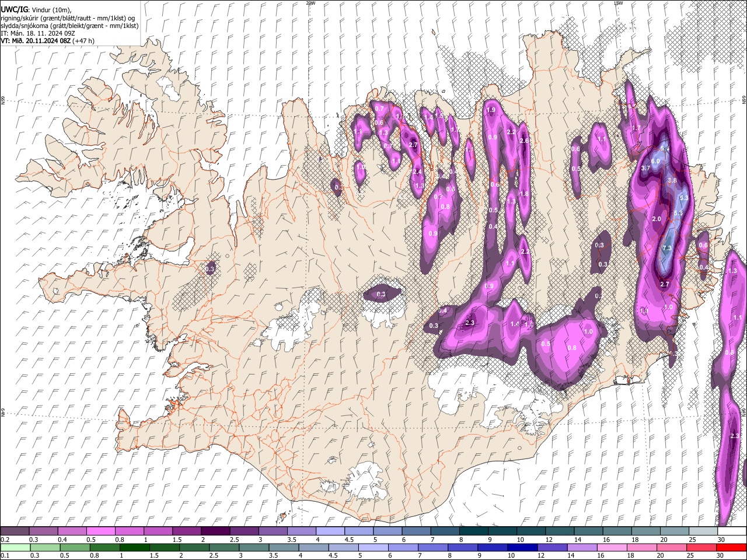Click the dull mauve 0.2 mm snow legend swatch

15,531
